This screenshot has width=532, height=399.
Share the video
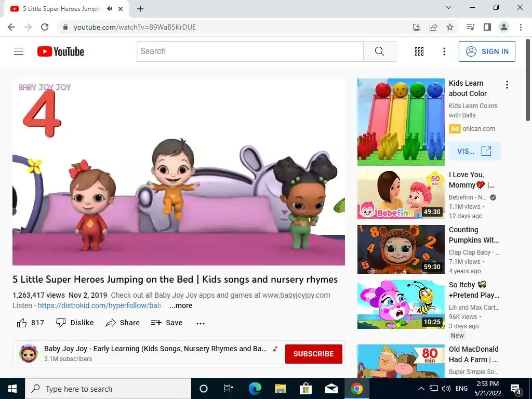pos(123,323)
